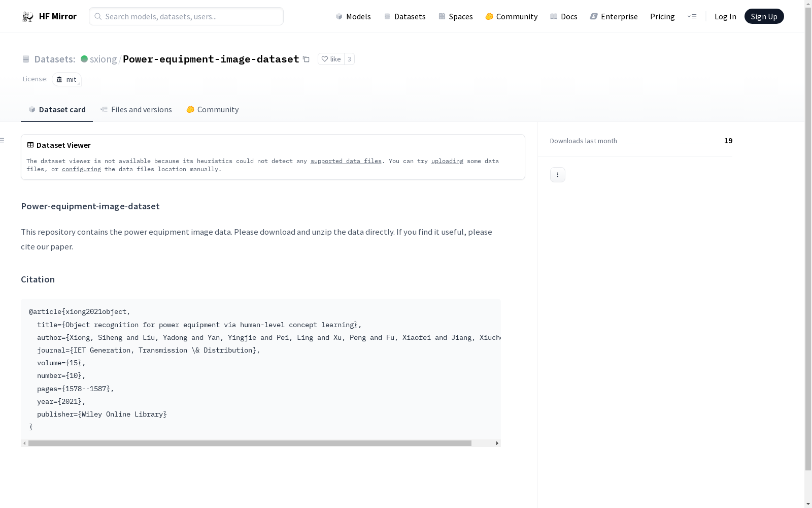
Task: Click the Log In link
Action: click(725, 16)
